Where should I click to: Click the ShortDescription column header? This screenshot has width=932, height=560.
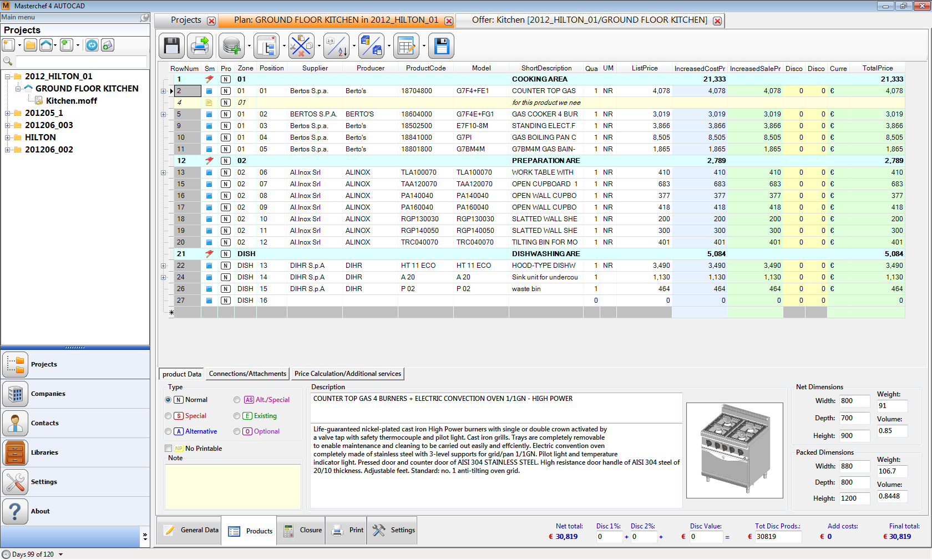click(x=546, y=68)
